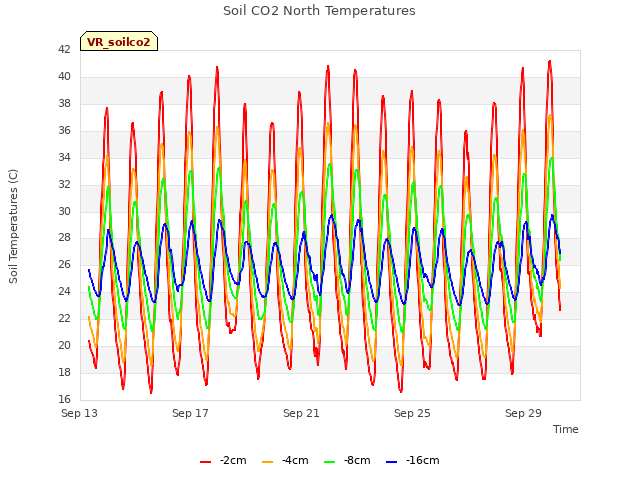Click the 20 y-axis tick label
640x480 pixels.
[x=64, y=345]
